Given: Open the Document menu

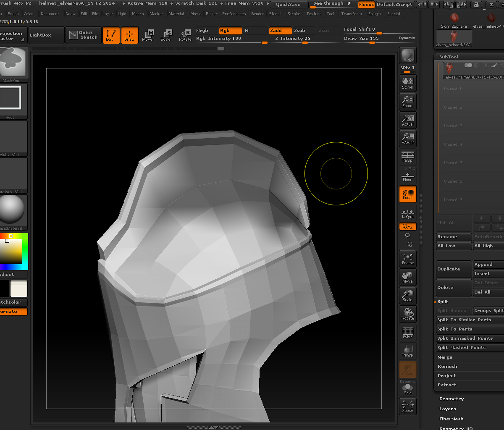Looking at the screenshot, I should (x=50, y=14).
